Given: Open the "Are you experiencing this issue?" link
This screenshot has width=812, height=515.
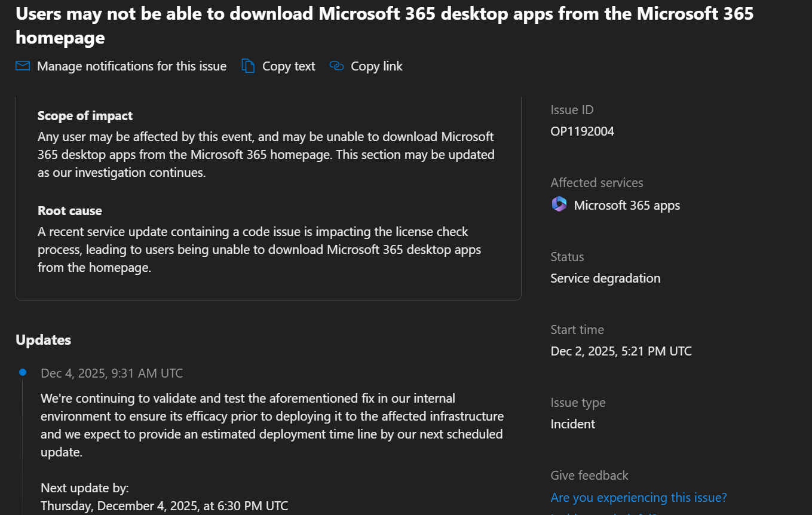Looking at the screenshot, I should click(x=639, y=497).
